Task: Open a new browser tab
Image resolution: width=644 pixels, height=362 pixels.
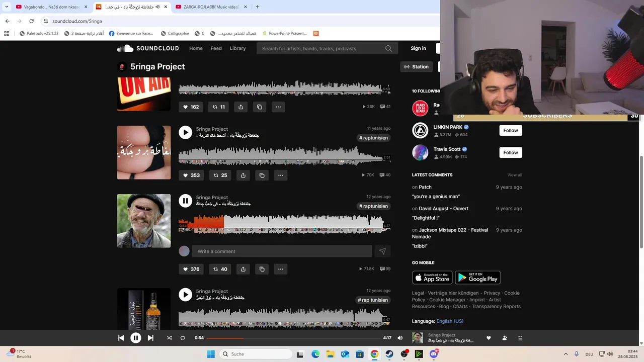Action: pos(258,7)
